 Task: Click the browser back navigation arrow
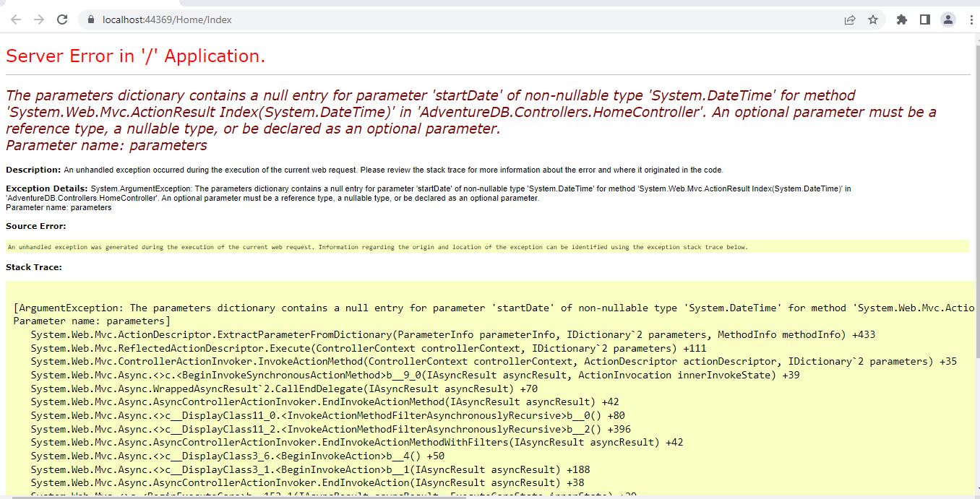click(x=15, y=19)
